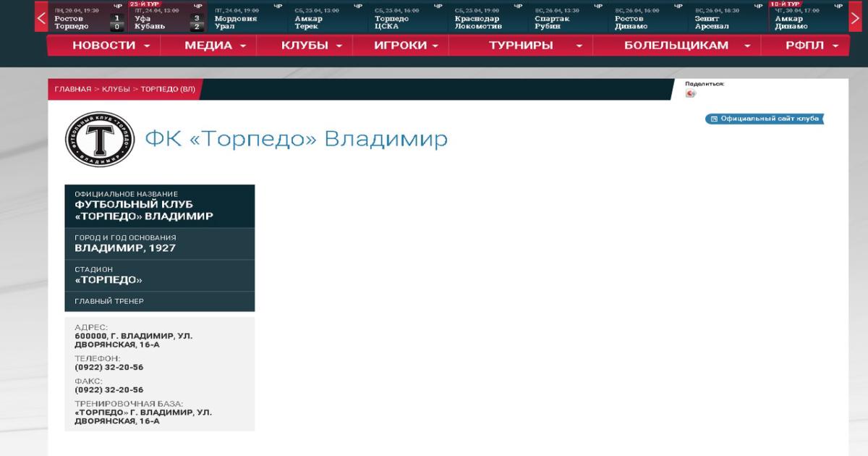The width and height of the screenshot is (868, 456).
Task: Open the Зенит – Арсенал match
Action: [728, 18]
